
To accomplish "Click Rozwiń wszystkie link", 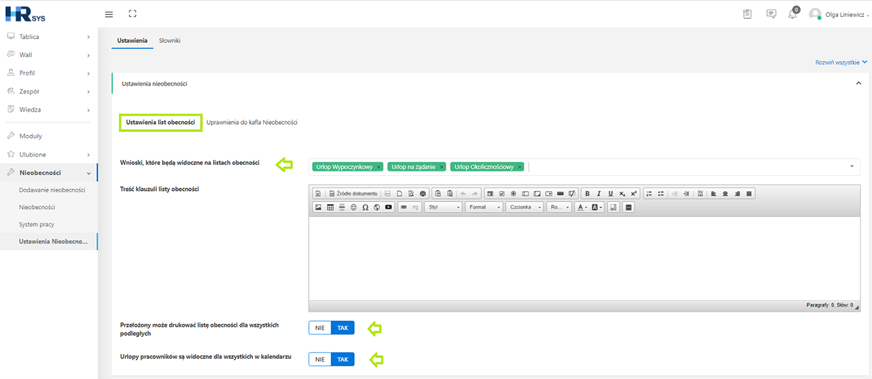I will point(841,63).
